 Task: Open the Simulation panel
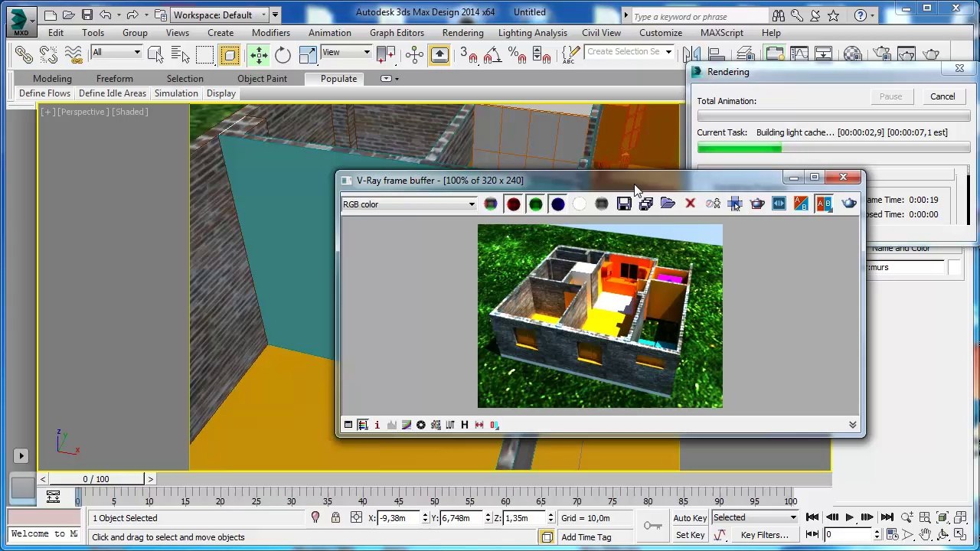click(176, 93)
